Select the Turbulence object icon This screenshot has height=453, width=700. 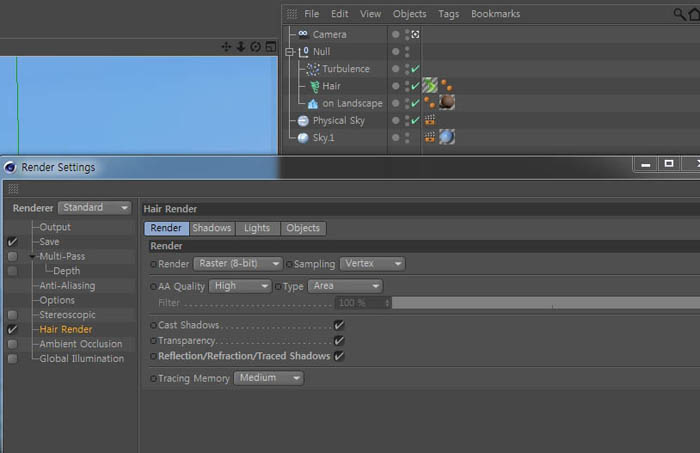[x=313, y=69]
